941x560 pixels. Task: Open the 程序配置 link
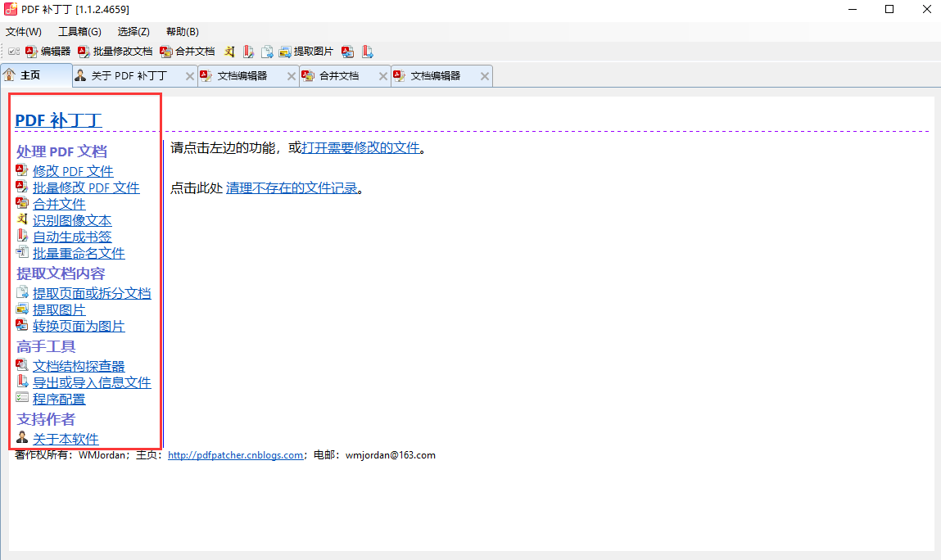(x=59, y=399)
